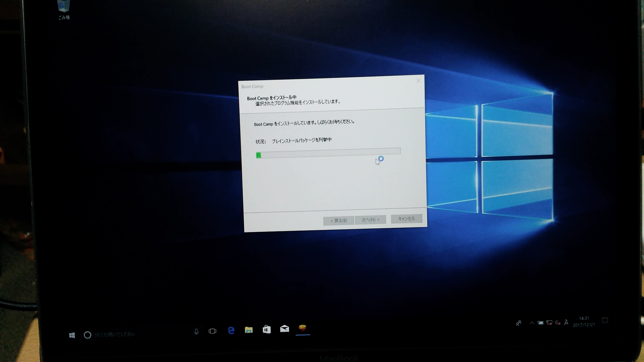Open the Action Center notification icon
The width and height of the screenshot is (644, 362).
pos(605,320)
